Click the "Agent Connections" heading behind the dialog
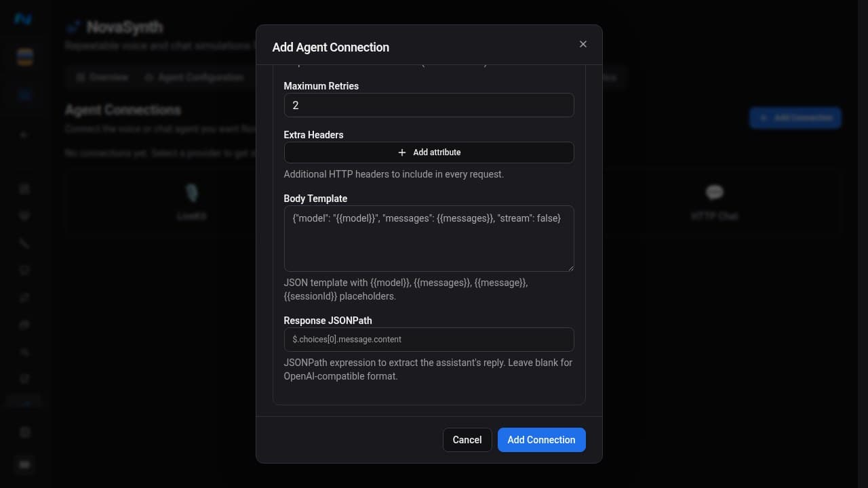This screenshot has width=868, height=488. pyautogui.click(x=123, y=110)
